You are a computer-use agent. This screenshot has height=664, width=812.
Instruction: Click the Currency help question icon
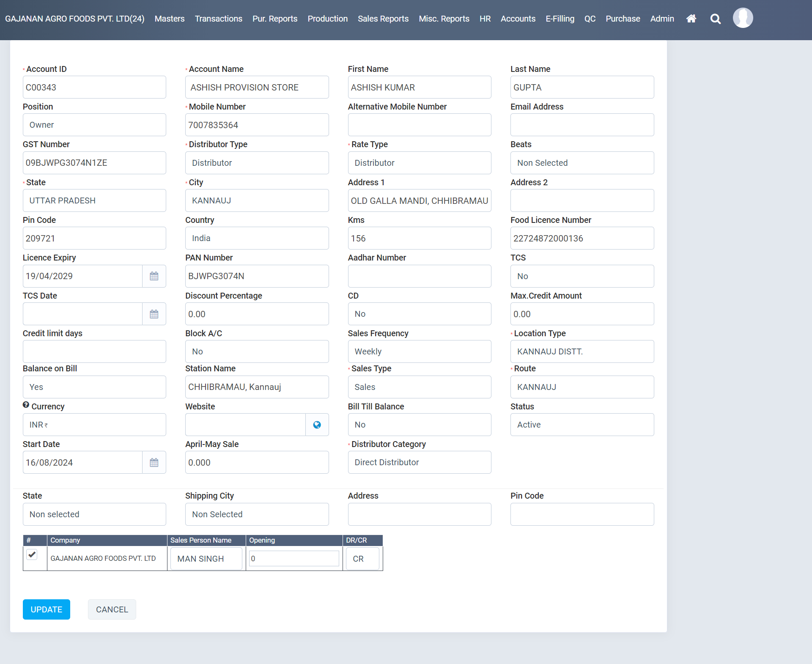[x=26, y=405]
